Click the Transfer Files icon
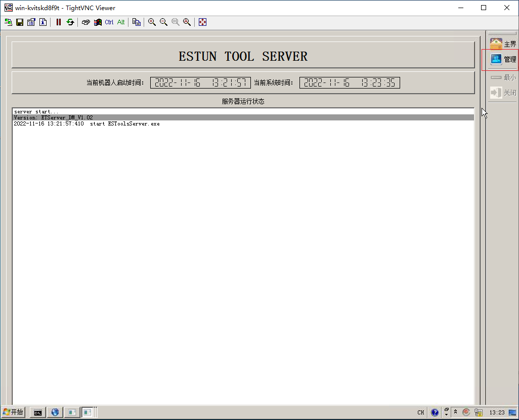The image size is (519, 420). tap(137, 22)
